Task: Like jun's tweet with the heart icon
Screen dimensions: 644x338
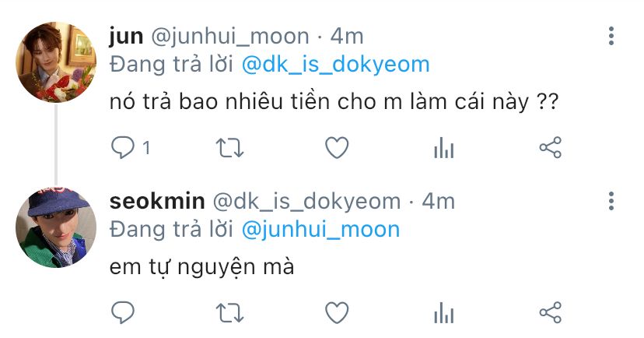Action: point(337,148)
